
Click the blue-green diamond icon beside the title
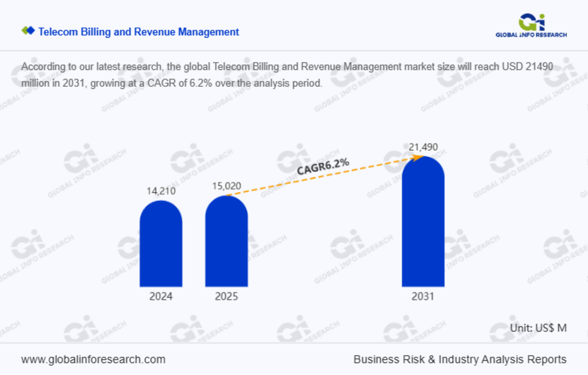28,31
